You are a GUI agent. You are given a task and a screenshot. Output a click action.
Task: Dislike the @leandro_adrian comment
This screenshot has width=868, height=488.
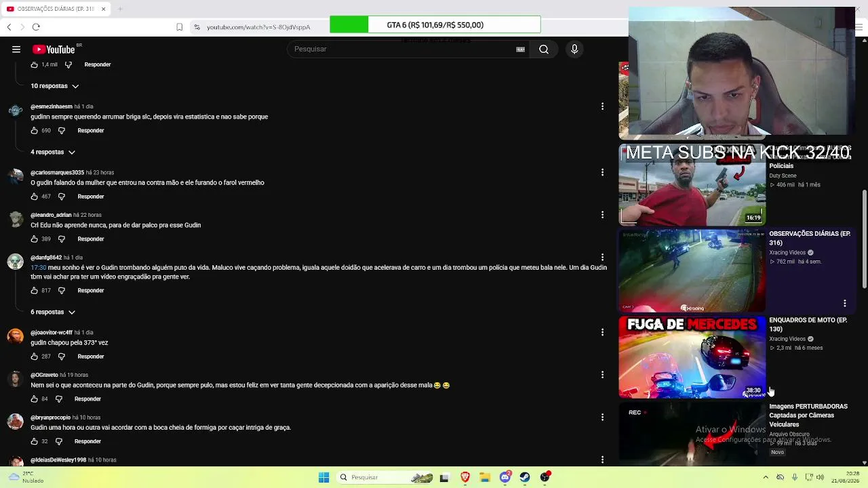point(62,239)
